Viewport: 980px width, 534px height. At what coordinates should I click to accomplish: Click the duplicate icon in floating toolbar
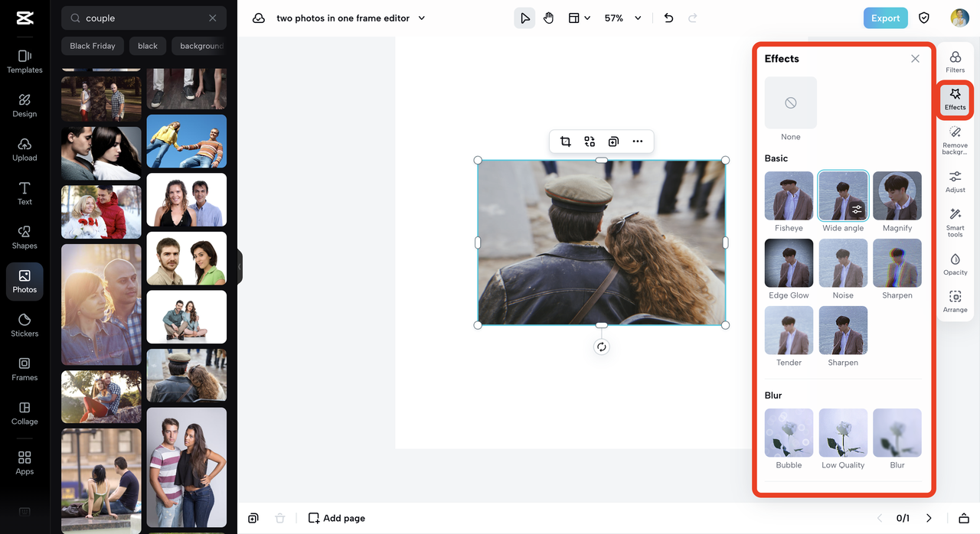coord(613,142)
